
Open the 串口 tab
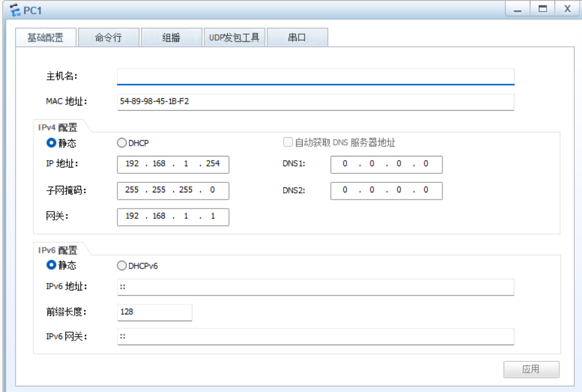pyautogui.click(x=297, y=38)
